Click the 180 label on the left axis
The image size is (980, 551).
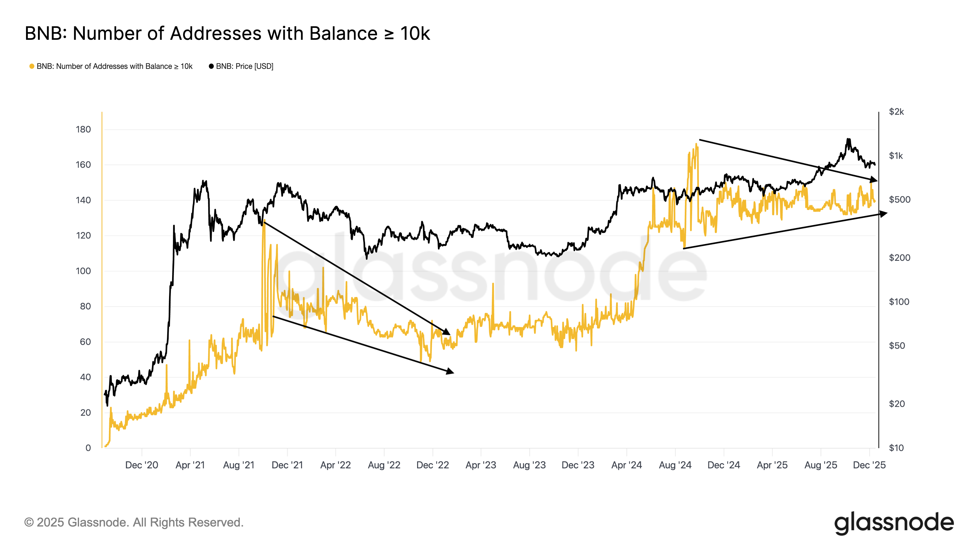(x=83, y=130)
